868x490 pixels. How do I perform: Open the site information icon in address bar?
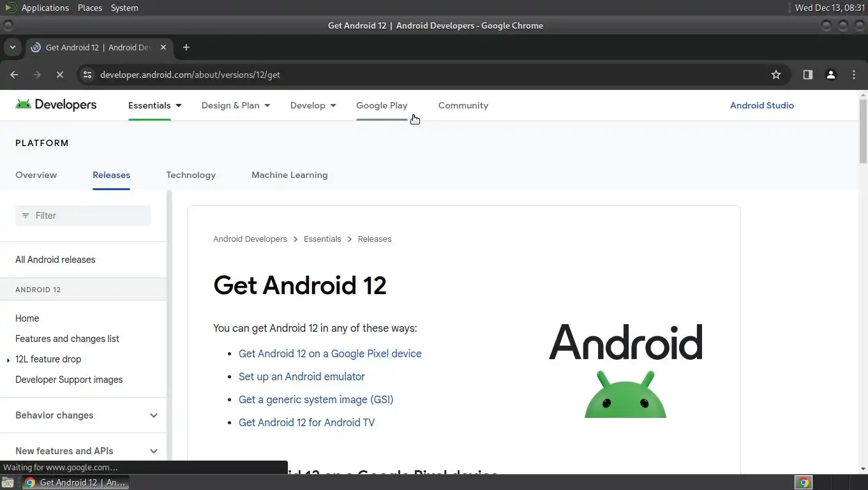87,75
